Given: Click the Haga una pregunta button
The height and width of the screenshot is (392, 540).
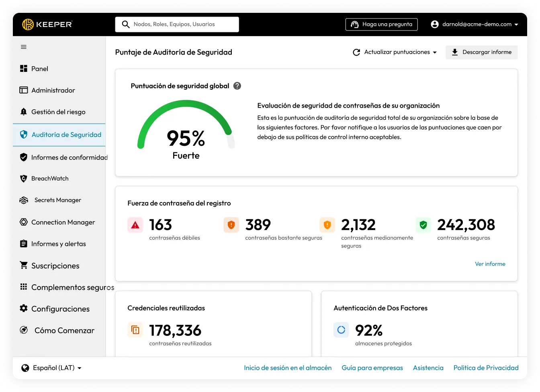Looking at the screenshot, I should point(381,24).
